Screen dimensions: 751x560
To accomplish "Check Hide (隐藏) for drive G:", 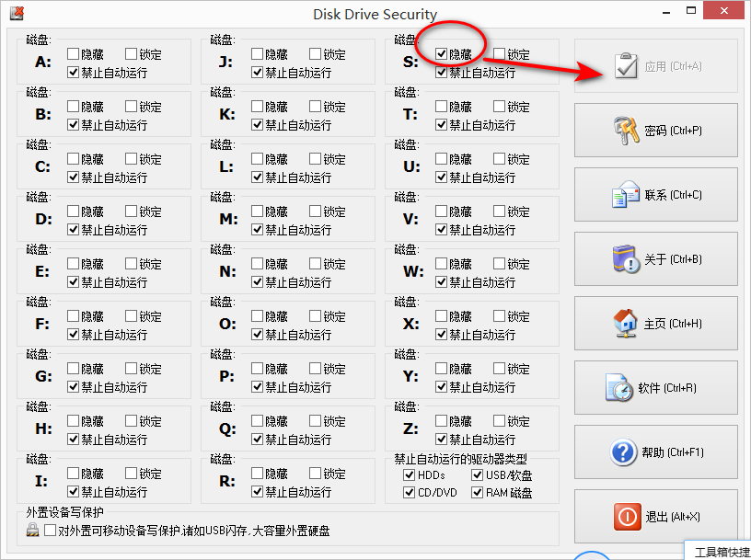I will [x=74, y=368].
